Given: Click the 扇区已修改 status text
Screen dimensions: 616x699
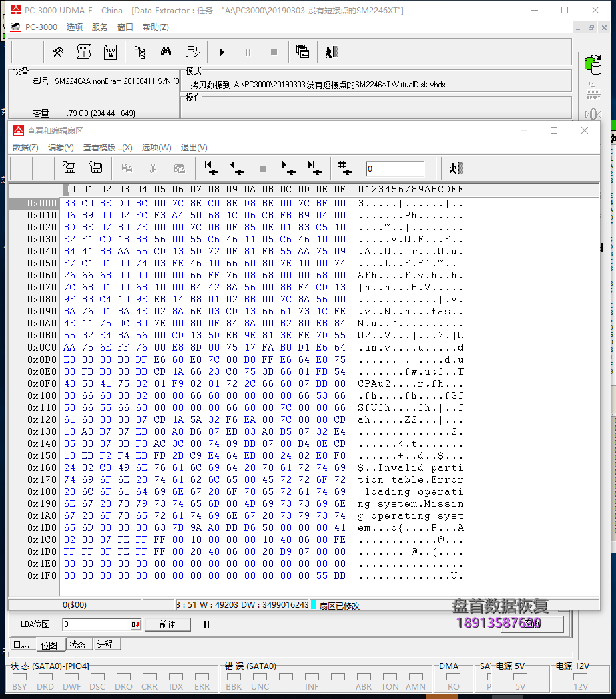Looking at the screenshot, I should coord(340,606).
